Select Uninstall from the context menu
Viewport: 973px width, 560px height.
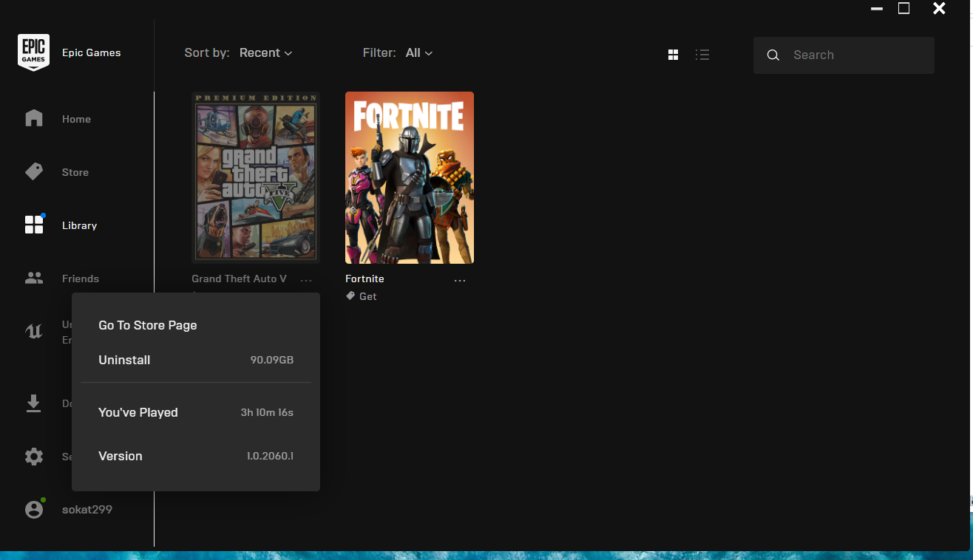pos(124,360)
